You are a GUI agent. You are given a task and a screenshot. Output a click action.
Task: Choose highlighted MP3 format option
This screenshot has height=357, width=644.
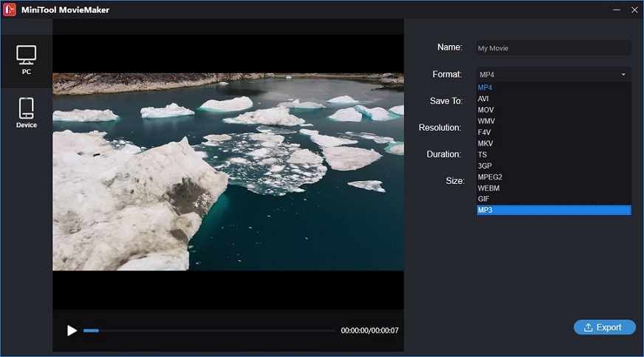tap(554, 210)
